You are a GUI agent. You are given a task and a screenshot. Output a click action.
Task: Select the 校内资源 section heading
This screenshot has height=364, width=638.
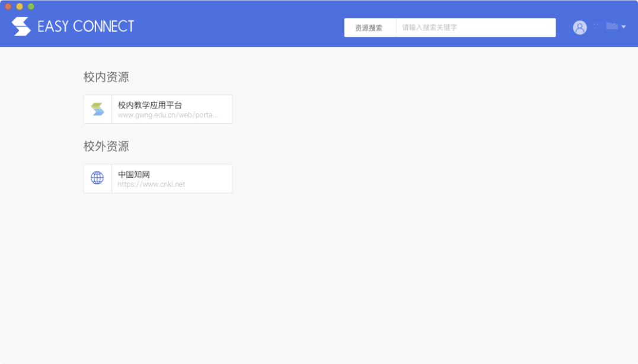(x=106, y=77)
